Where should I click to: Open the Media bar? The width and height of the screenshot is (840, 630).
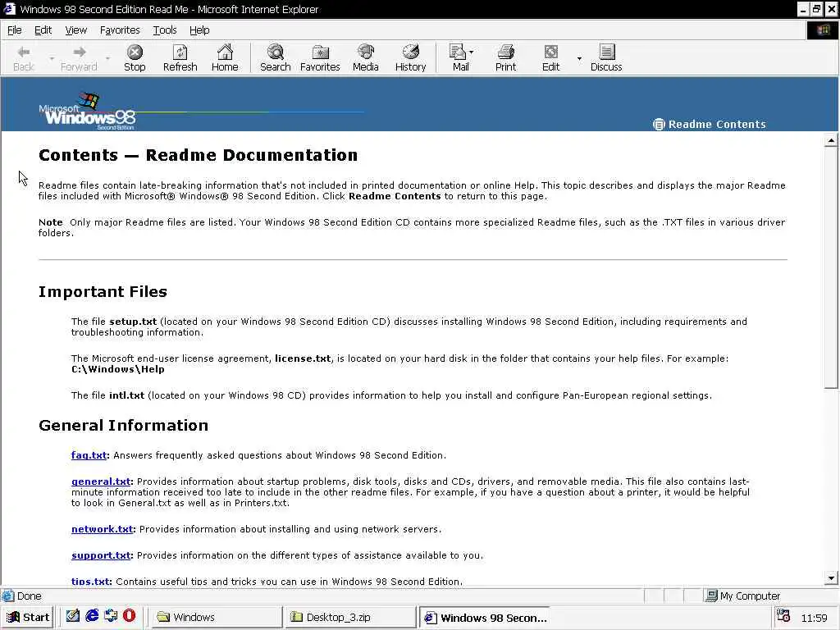[x=365, y=58]
